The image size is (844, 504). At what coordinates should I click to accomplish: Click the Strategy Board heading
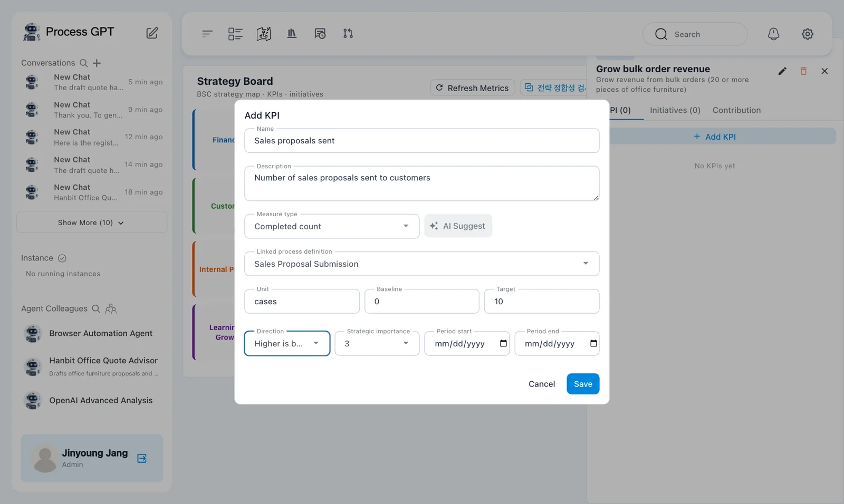235,81
